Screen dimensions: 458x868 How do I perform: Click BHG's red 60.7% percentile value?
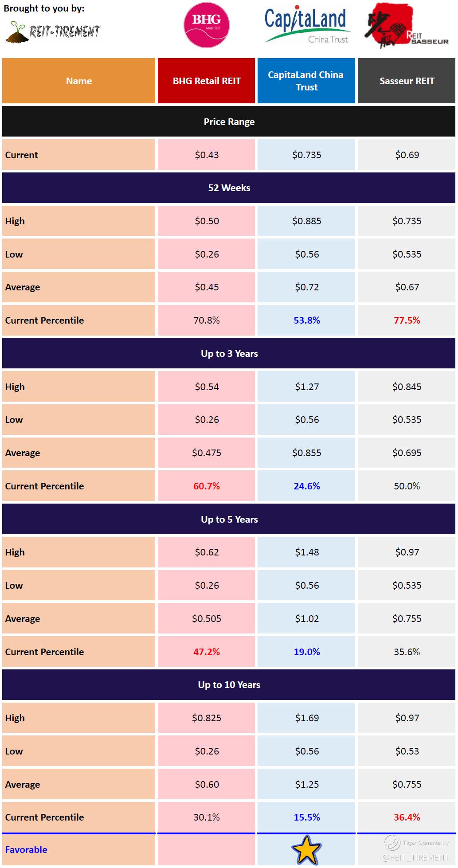[207, 486]
